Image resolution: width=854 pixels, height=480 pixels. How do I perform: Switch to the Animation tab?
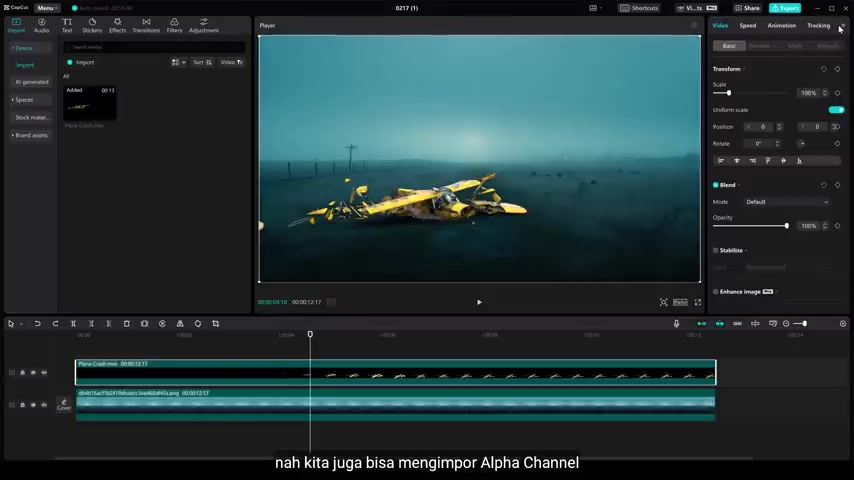click(782, 26)
